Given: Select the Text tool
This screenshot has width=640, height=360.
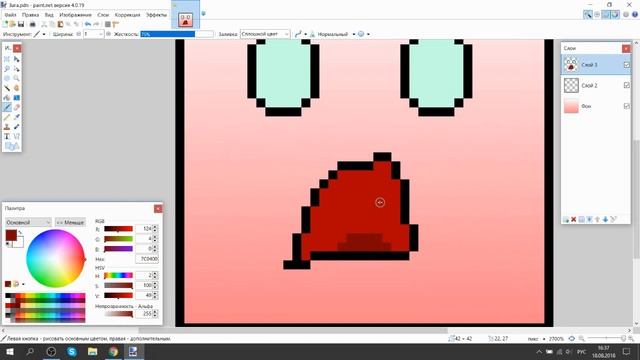Looking at the screenshot, I should pos(7,136).
